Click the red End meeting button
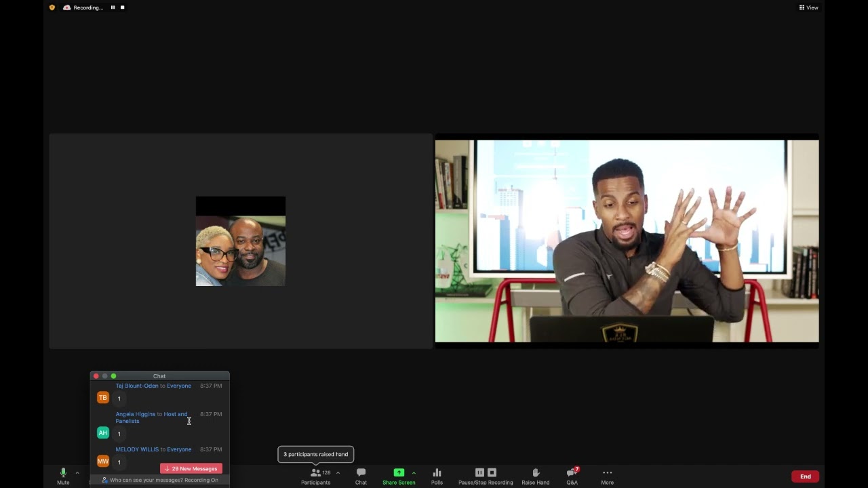This screenshot has height=488, width=868. (x=806, y=476)
